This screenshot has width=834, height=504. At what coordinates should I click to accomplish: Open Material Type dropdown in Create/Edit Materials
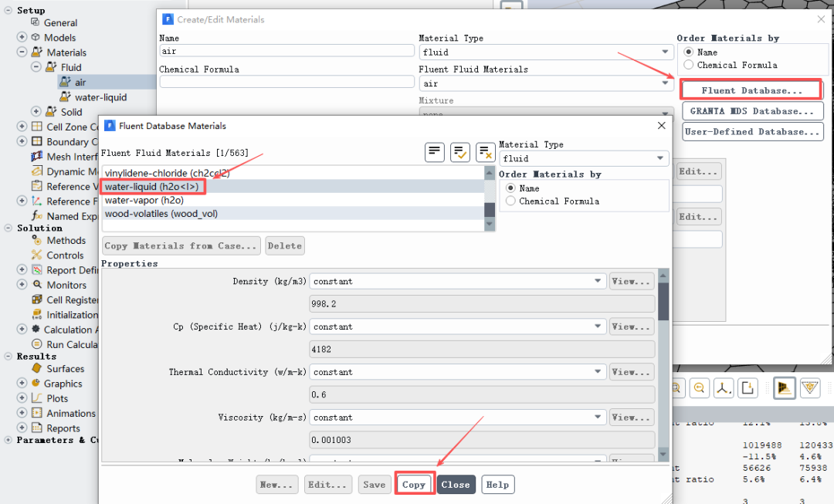pos(546,52)
